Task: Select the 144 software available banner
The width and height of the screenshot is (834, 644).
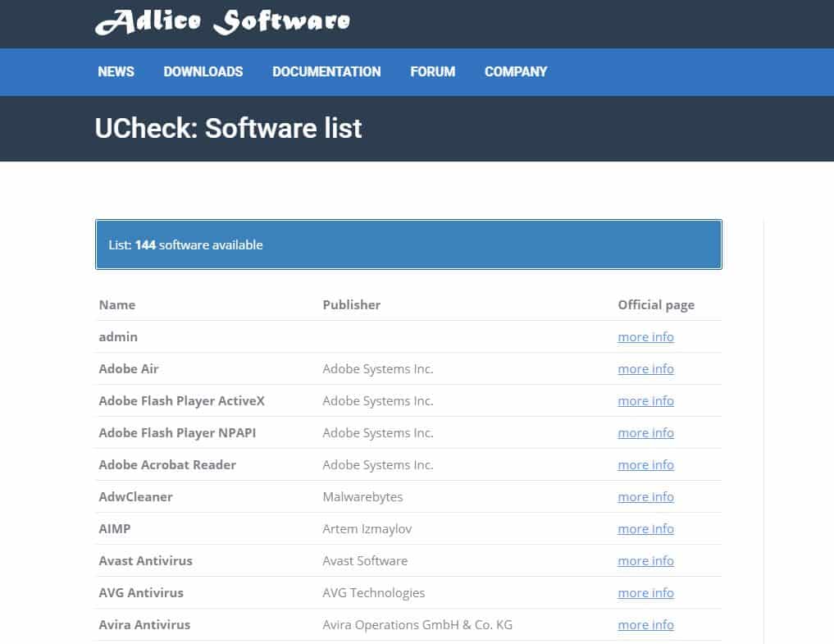Action: point(408,244)
